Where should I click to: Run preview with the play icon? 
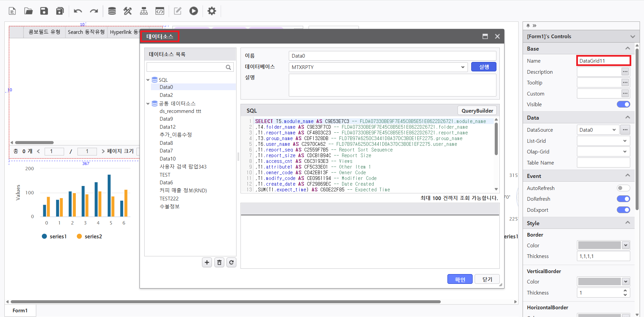pyautogui.click(x=194, y=11)
